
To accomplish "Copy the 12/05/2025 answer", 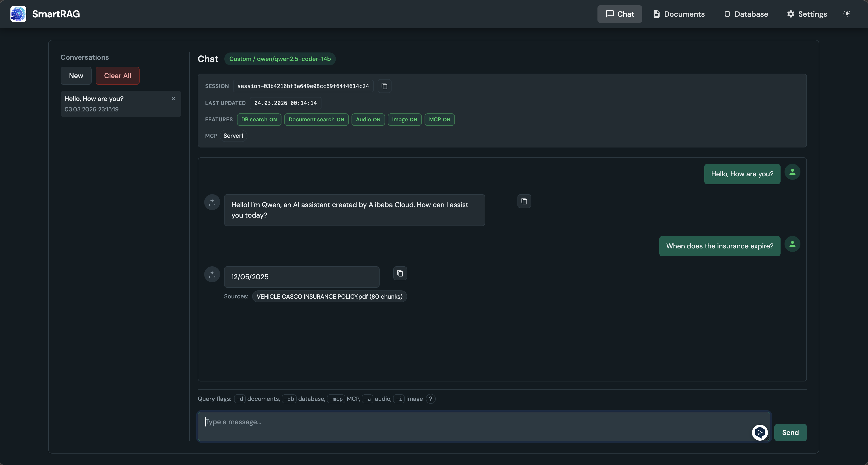I will pyautogui.click(x=400, y=274).
